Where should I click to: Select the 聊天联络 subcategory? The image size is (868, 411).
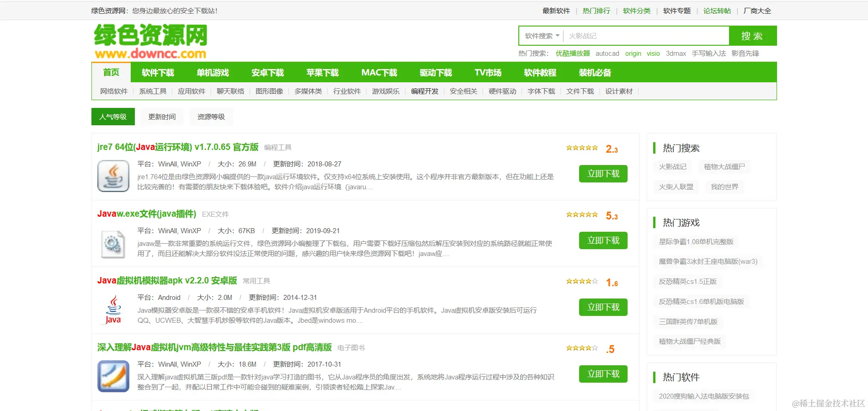click(x=230, y=91)
